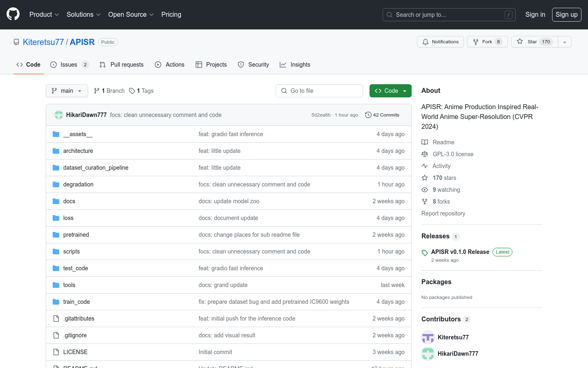Switch to the Issues tab
This screenshot has height=368, width=588.
[69, 65]
